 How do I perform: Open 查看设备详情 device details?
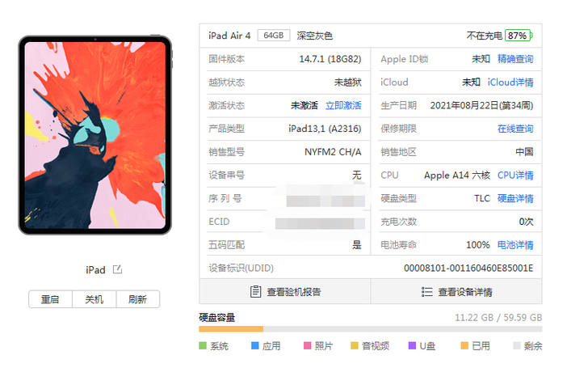[456, 291]
